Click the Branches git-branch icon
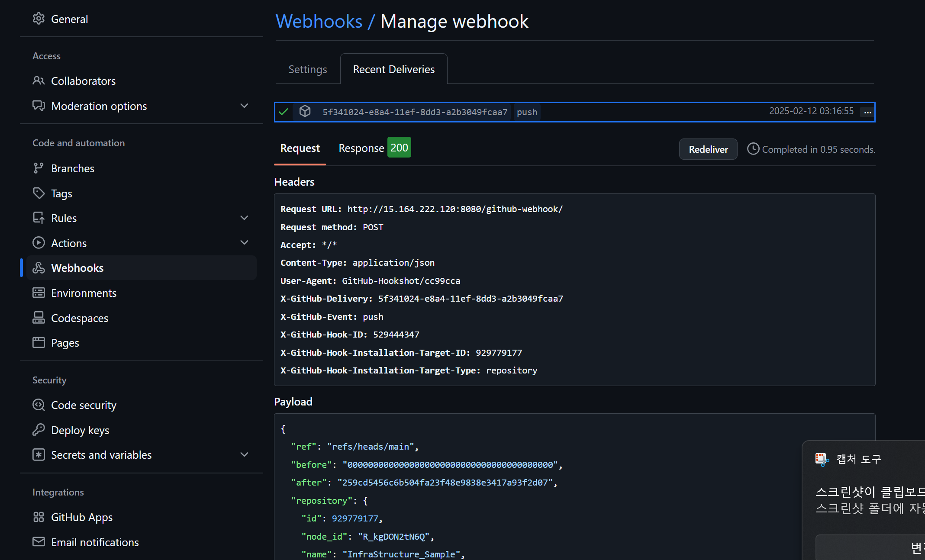The height and width of the screenshot is (560, 925). coord(39,168)
